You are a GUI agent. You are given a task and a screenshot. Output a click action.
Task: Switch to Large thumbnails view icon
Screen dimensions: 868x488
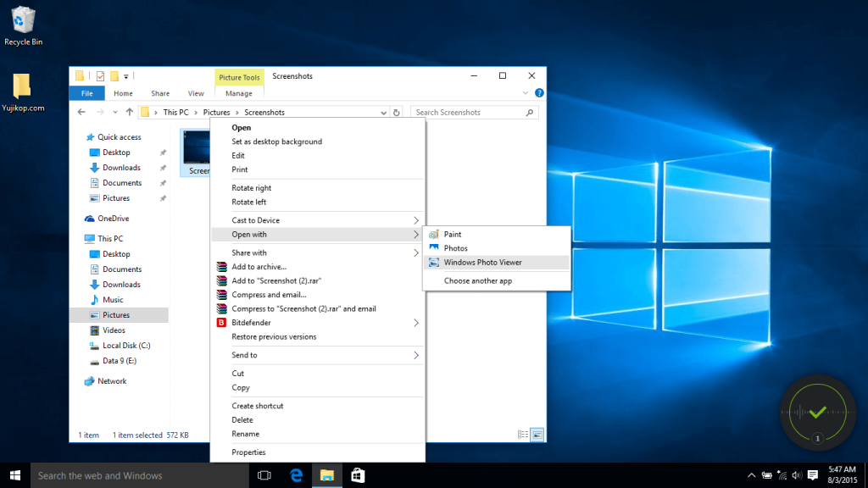point(537,435)
